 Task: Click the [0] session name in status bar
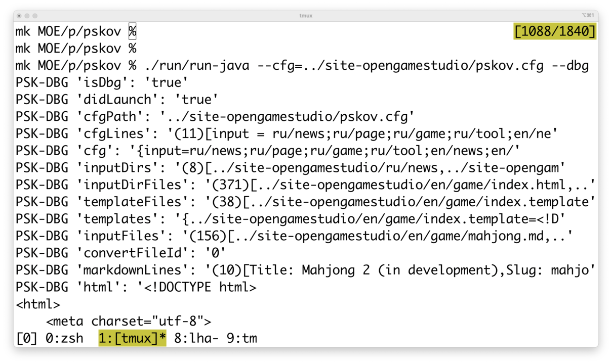point(27,338)
